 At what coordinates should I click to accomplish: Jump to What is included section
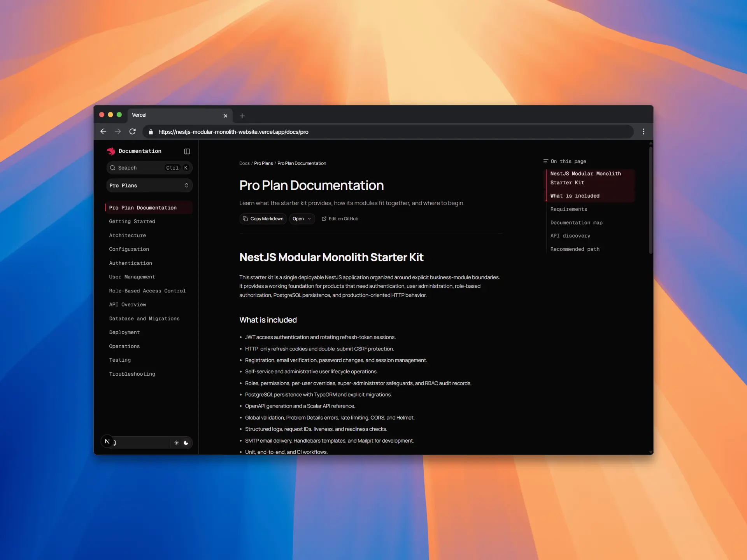(575, 196)
